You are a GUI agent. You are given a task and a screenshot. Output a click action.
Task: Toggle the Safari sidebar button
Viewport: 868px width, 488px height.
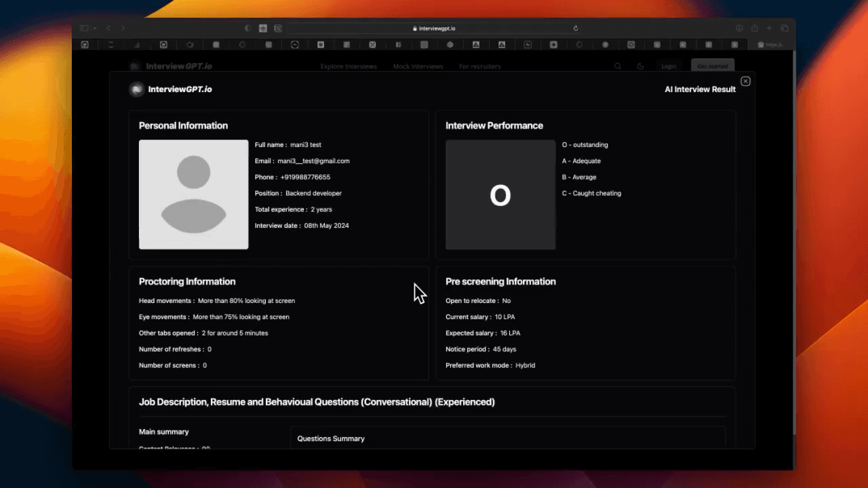pyautogui.click(x=85, y=28)
